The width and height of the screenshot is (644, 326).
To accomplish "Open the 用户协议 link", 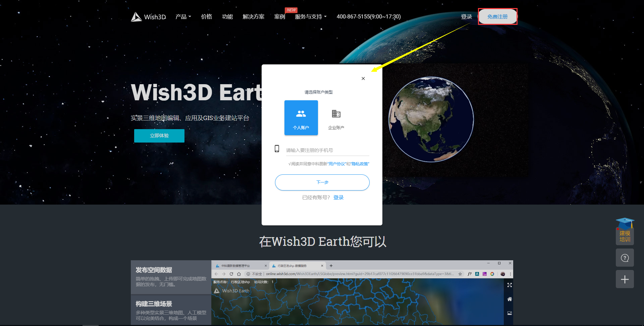I will coord(337,164).
